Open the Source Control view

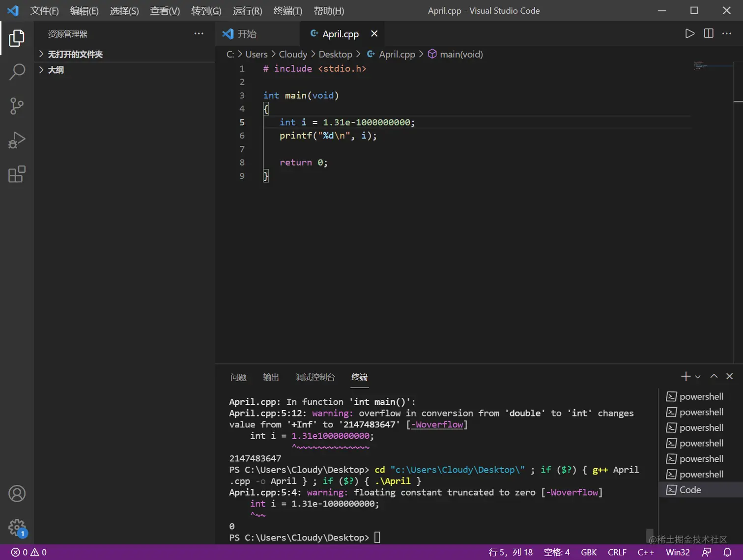(x=17, y=106)
